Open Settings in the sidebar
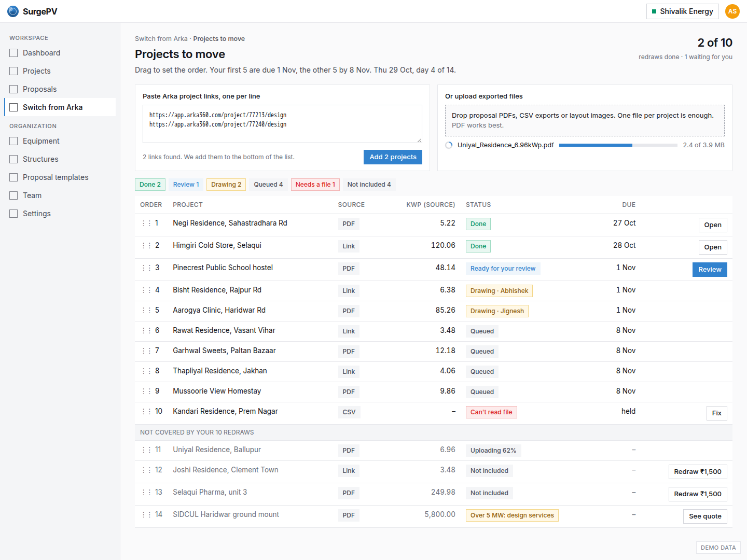 coord(60,214)
